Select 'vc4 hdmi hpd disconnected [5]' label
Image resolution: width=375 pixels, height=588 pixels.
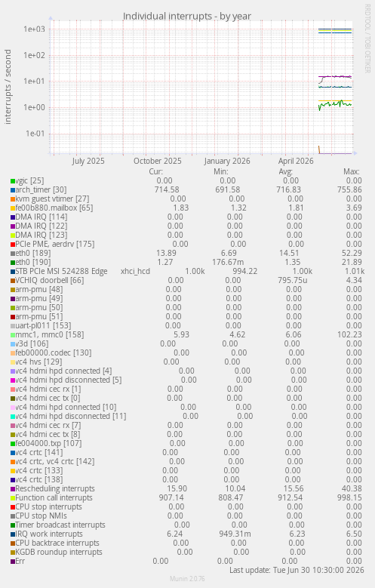(68, 380)
